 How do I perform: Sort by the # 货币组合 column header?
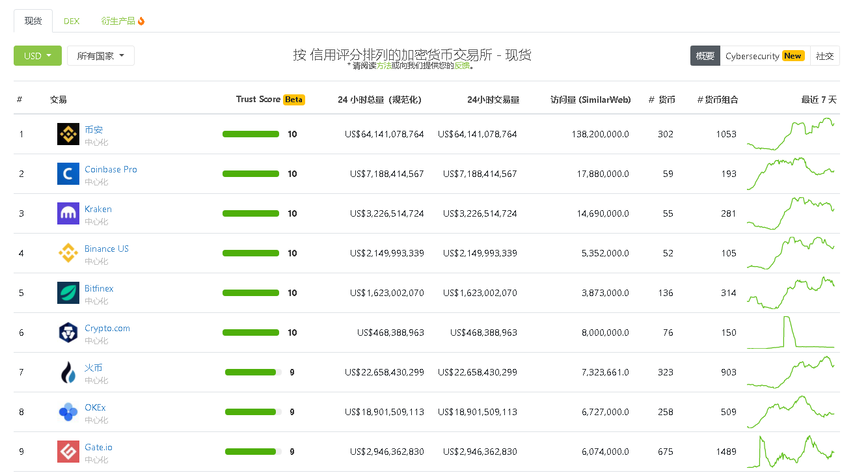[x=717, y=100]
